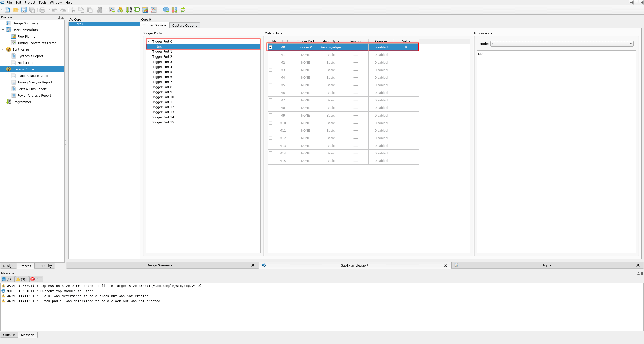Click the waveform curves chart toolbar icon

pyautogui.click(x=154, y=10)
